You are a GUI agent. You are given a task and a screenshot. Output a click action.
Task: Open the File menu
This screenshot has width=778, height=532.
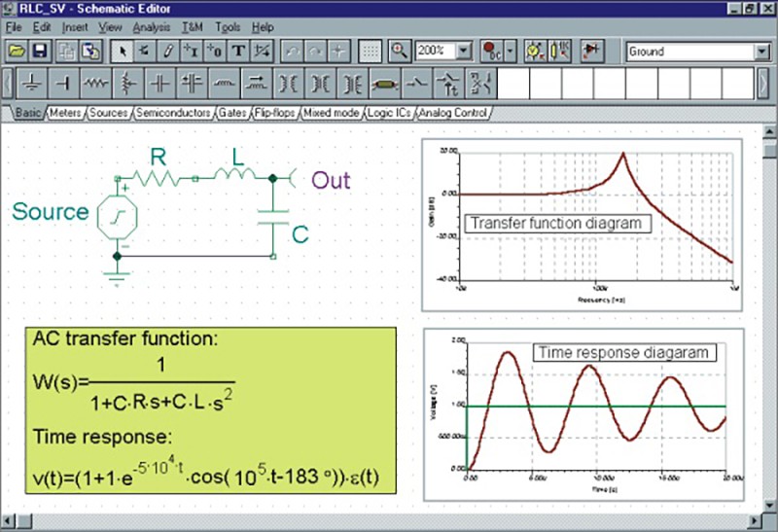[x=14, y=27]
